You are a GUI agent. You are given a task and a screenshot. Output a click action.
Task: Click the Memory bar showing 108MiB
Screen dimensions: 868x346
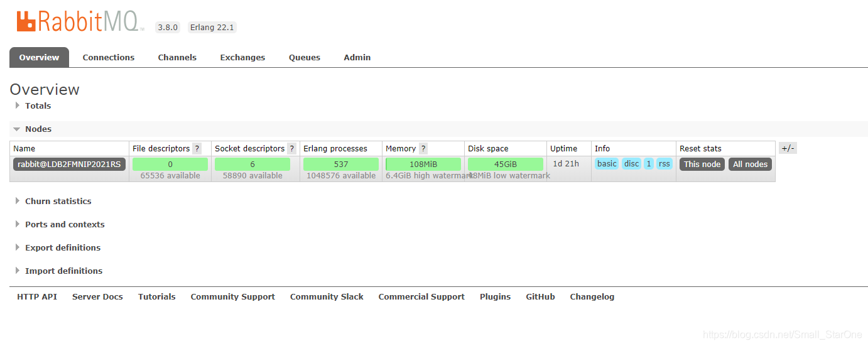coord(423,164)
